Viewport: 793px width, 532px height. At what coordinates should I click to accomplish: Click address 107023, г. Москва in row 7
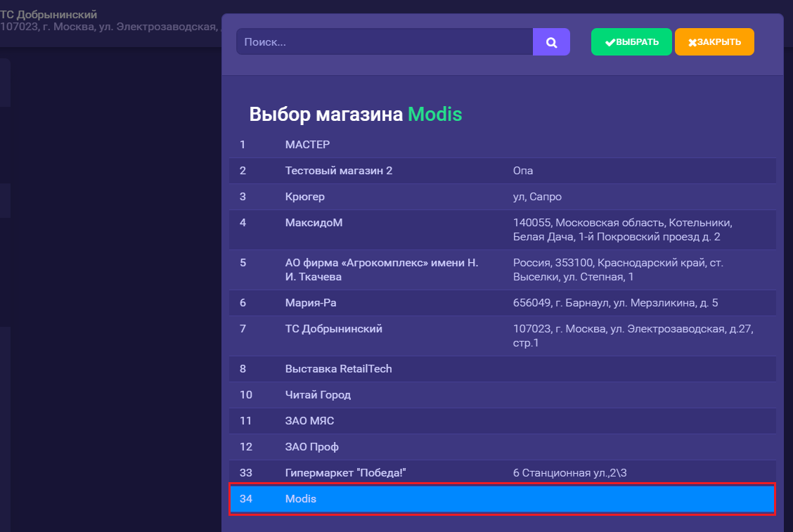click(633, 336)
